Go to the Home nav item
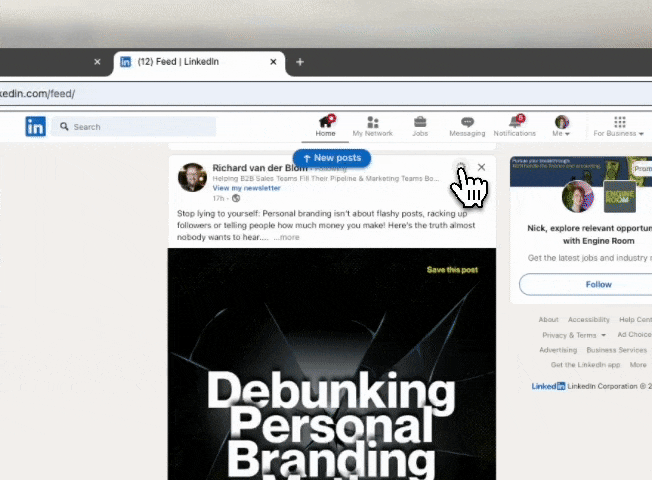 [x=325, y=126]
